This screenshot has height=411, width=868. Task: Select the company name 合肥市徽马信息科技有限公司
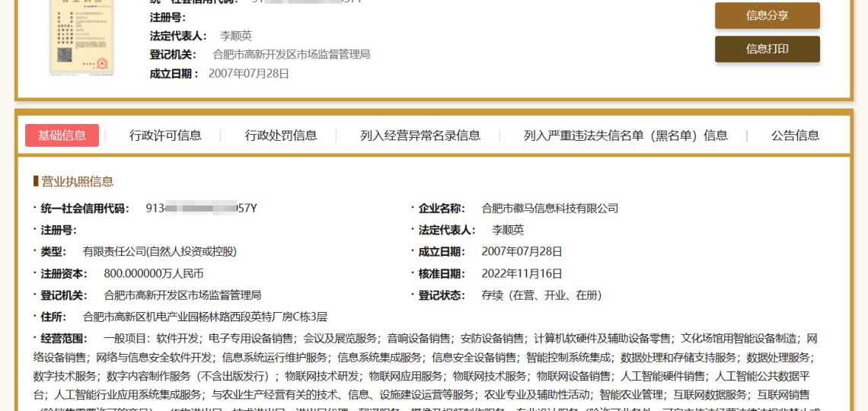point(550,209)
